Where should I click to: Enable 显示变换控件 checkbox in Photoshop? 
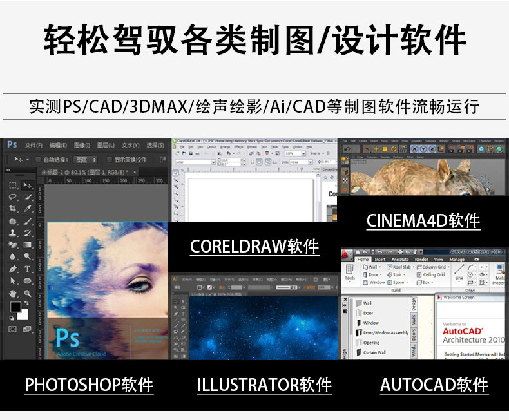[109, 159]
